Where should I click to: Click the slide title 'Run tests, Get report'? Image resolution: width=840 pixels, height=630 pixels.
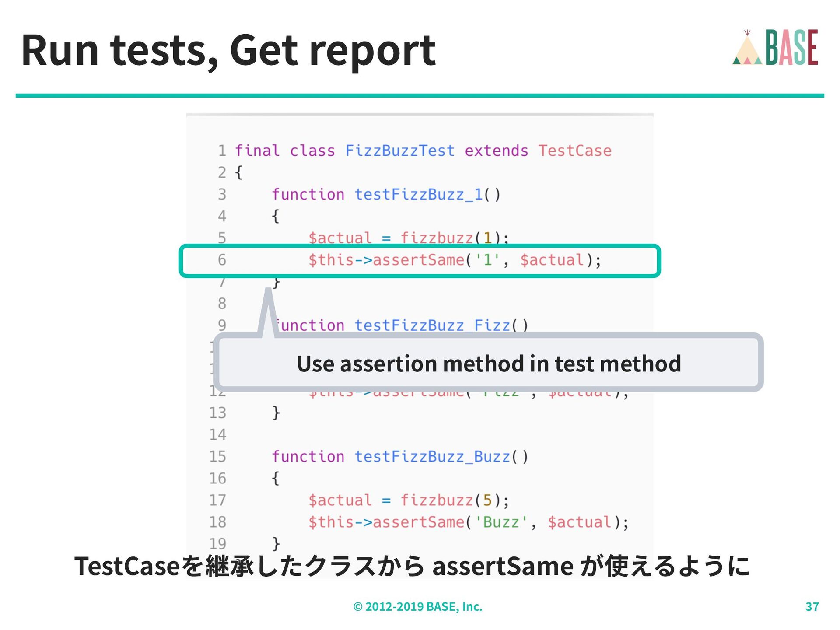pyautogui.click(x=228, y=50)
